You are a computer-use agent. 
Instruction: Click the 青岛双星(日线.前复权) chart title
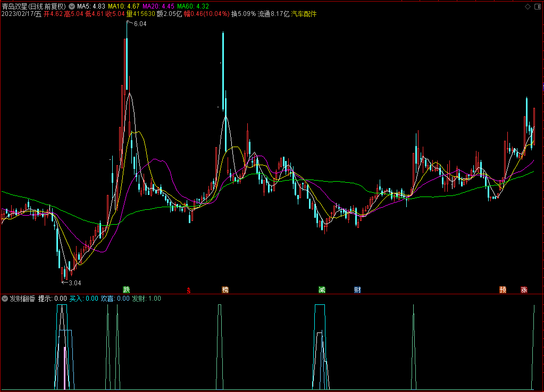tap(34, 6)
